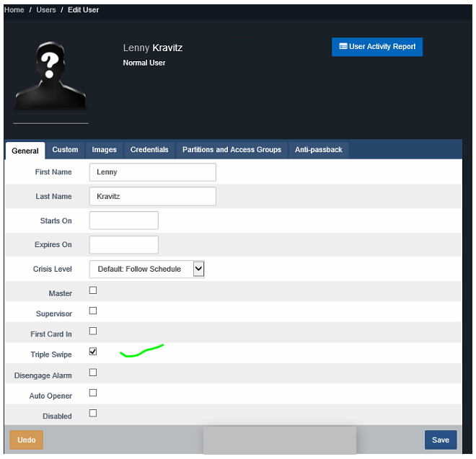Enable the Disengage Alarm checkbox
The width and height of the screenshot is (476, 459).
click(x=93, y=373)
